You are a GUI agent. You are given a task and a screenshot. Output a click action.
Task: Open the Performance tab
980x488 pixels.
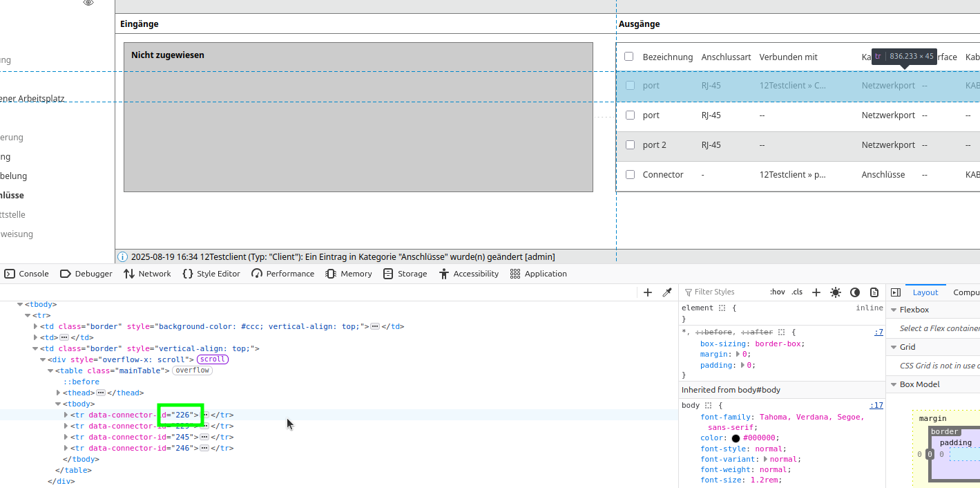tap(283, 274)
